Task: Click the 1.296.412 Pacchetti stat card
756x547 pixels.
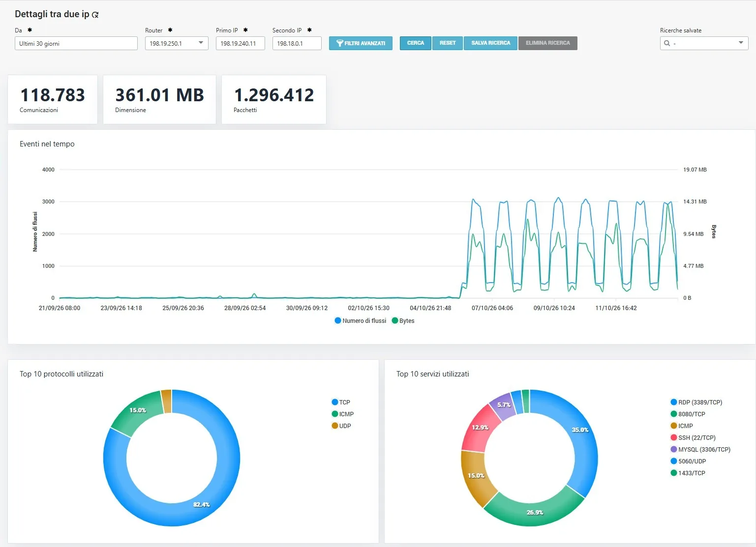Action: tap(274, 99)
